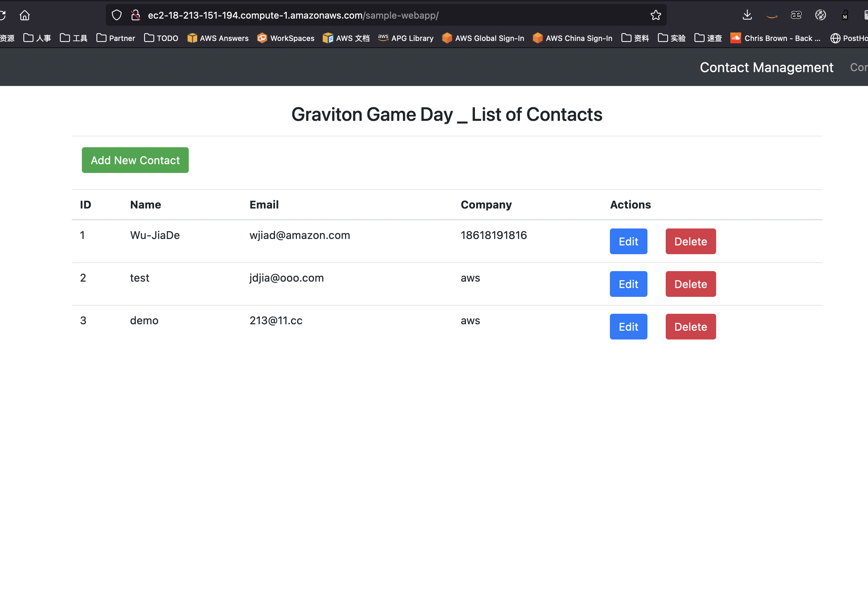Click the browser home icon
The width and height of the screenshot is (868, 593).
coord(25,15)
